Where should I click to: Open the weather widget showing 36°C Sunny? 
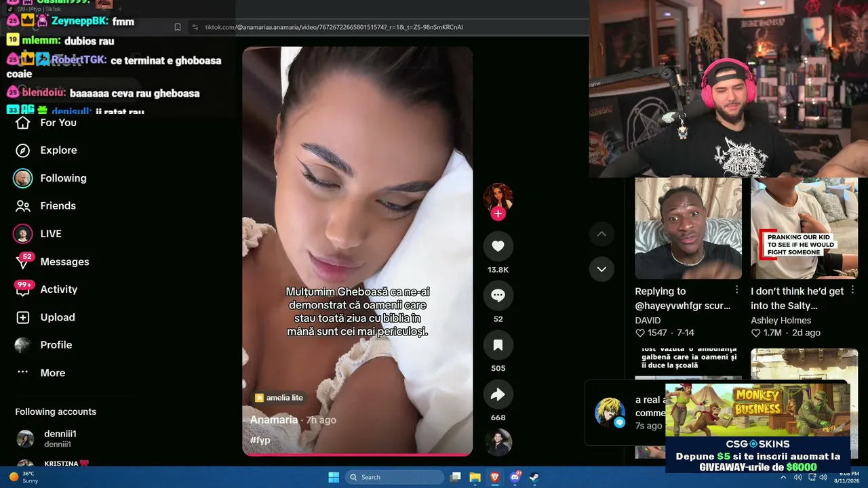pos(23,477)
